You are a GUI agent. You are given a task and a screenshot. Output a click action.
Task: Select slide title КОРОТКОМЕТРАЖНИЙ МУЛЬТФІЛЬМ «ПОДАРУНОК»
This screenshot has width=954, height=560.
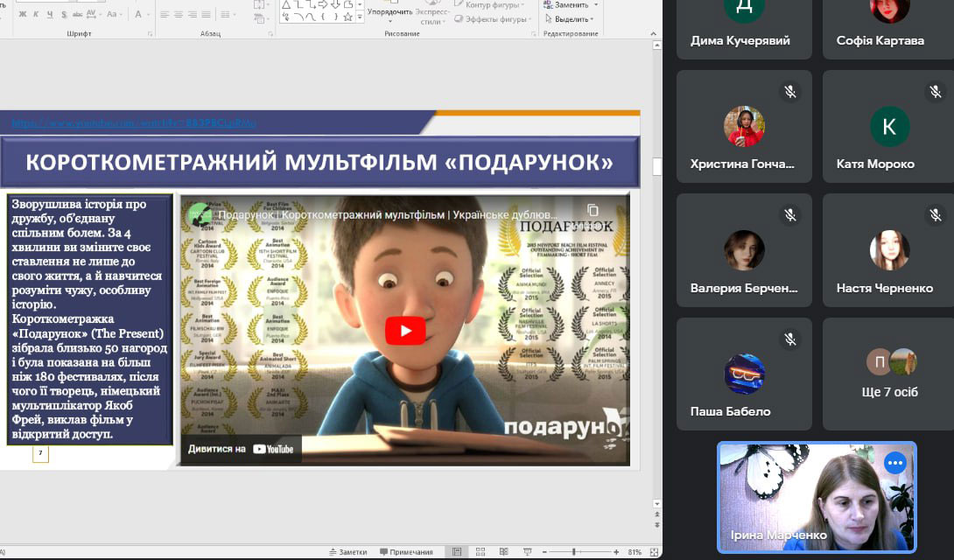click(x=319, y=162)
